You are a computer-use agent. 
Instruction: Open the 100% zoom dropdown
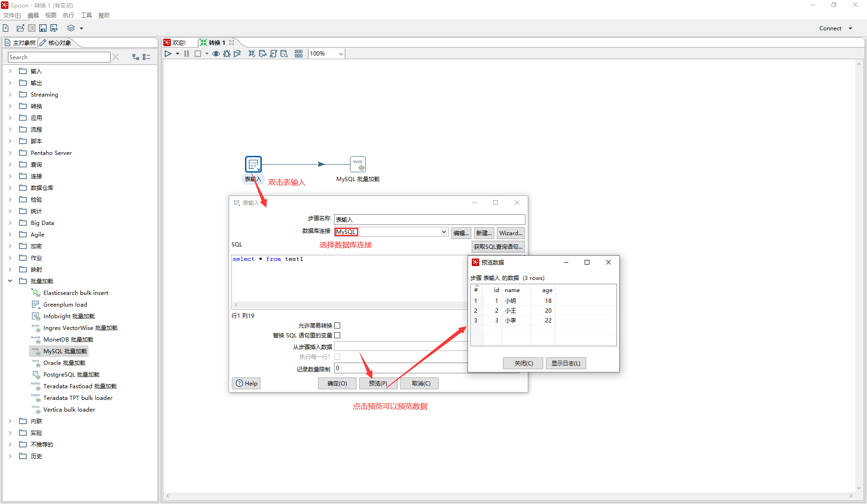coord(341,54)
